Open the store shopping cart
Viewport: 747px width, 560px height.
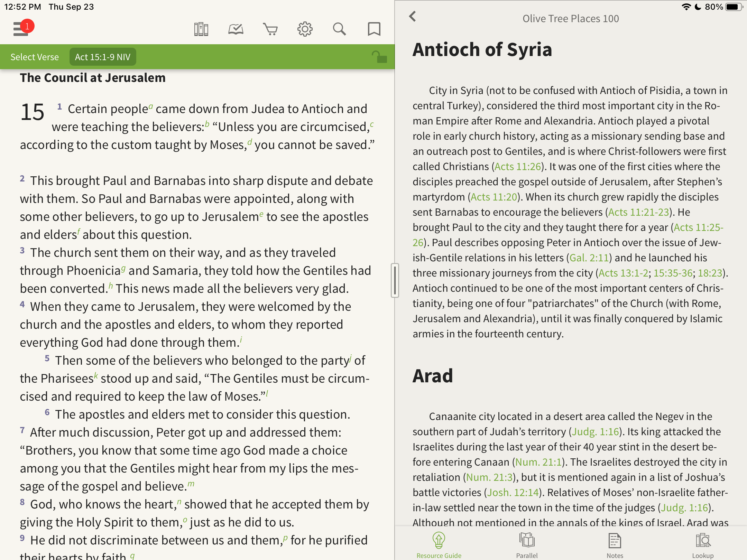point(270,29)
